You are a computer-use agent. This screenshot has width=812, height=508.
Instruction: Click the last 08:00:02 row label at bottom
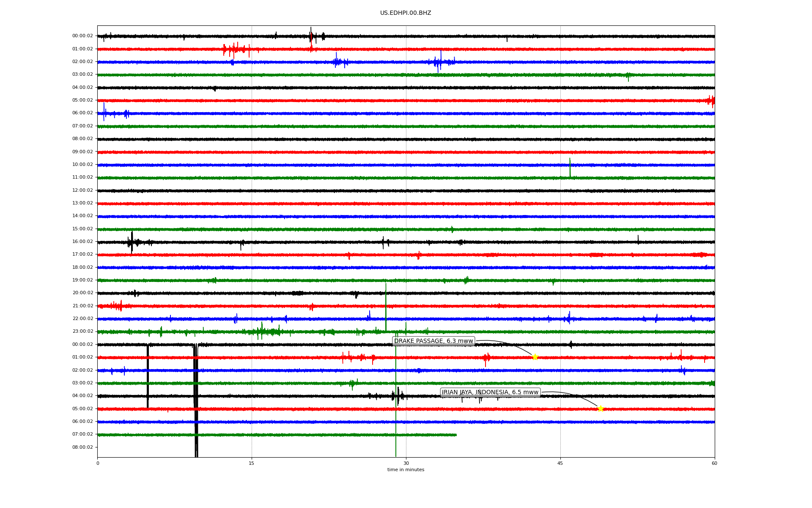pos(82,447)
